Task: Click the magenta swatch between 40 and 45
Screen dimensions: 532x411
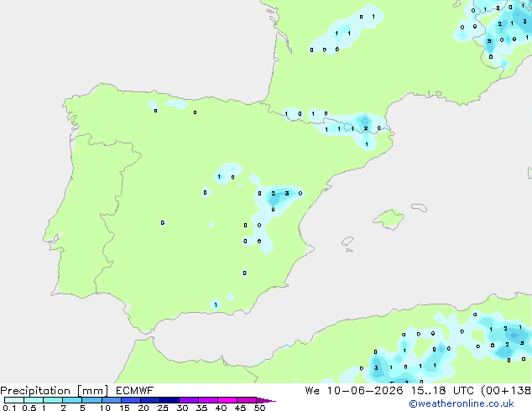Action: [x=227, y=400]
